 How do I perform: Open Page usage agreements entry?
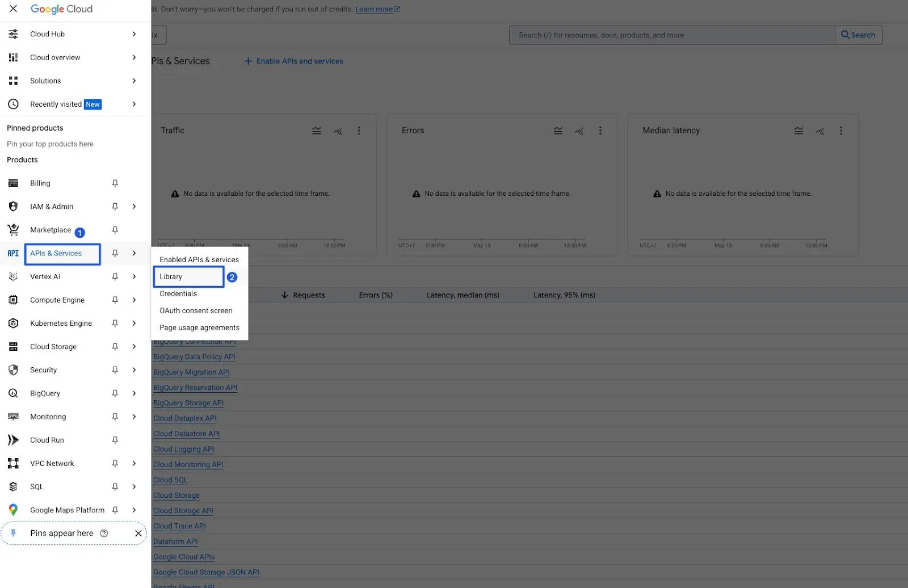199,327
